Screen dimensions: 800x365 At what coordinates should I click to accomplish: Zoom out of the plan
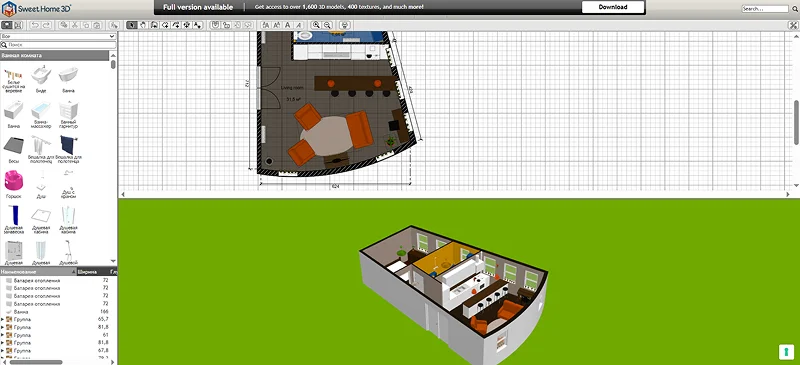tap(327, 25)
